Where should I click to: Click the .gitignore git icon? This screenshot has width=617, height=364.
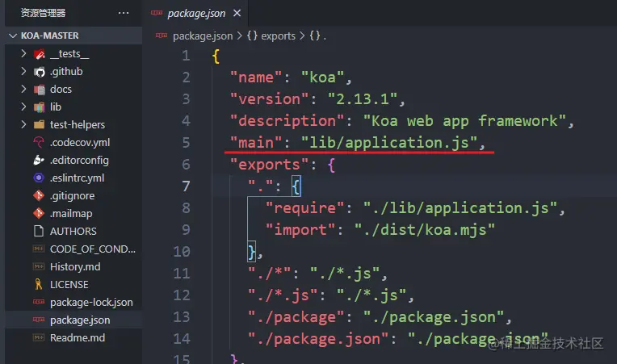(x=39, y=195)
